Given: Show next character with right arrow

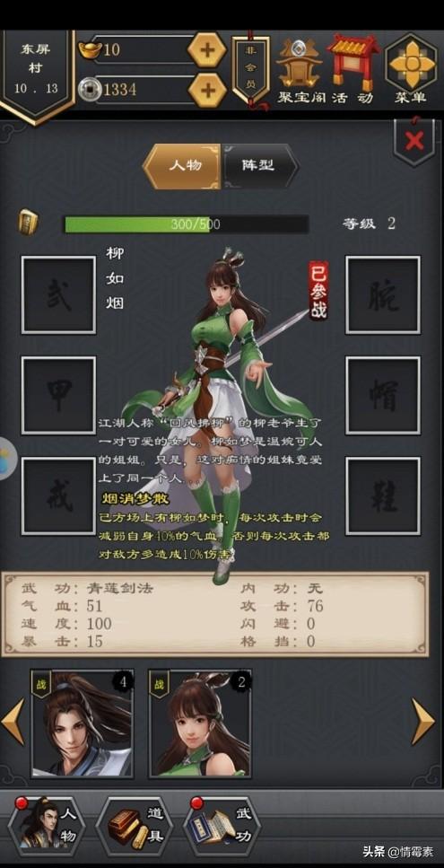Looking at the screenshot, I should pyautogui.click(x=423, y=720).
